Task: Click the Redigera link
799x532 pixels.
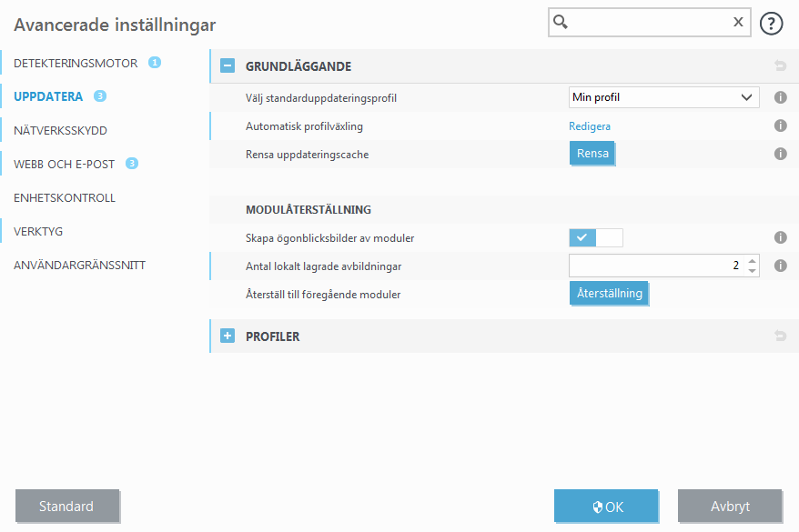Action: [x=590, y=126]
